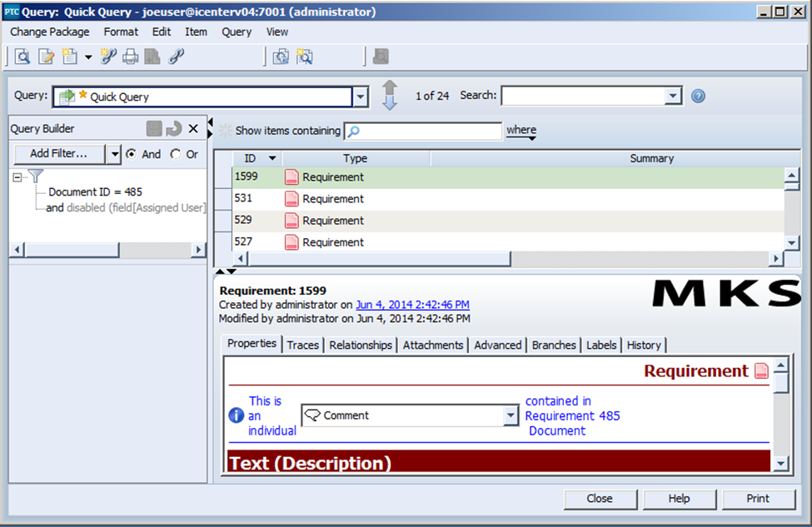Click the new query sparkle-magnifier toolbar icon
Screen dimensions: 812x527
(305, 57)
